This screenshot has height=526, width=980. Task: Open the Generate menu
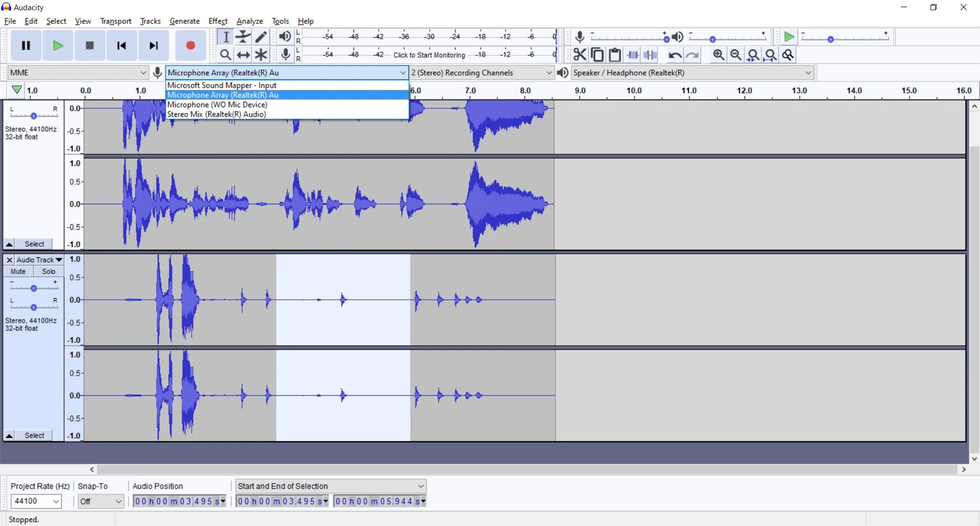185,21
